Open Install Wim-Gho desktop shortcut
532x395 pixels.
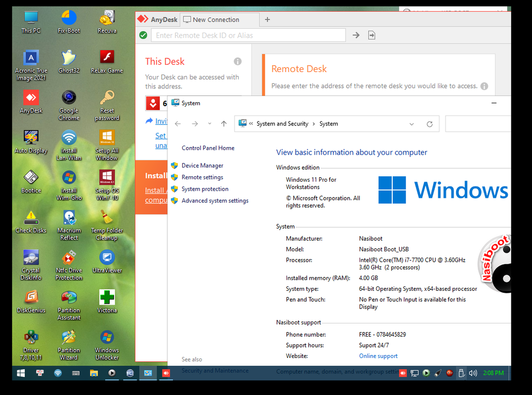click(x=69, y=186)
